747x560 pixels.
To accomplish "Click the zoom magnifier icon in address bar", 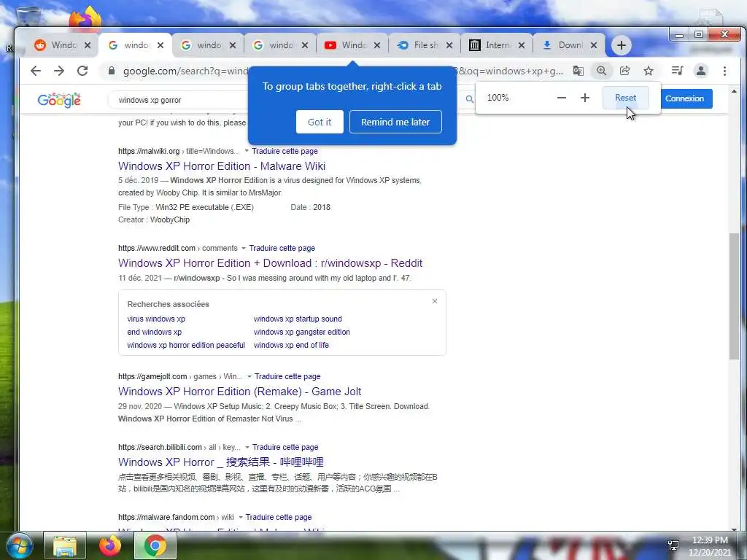I will 602,71.
